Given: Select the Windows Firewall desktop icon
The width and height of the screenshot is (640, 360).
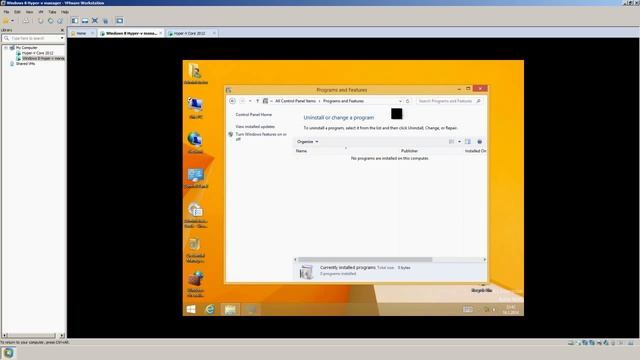Looking at the screenshot, I should (196, 284).
